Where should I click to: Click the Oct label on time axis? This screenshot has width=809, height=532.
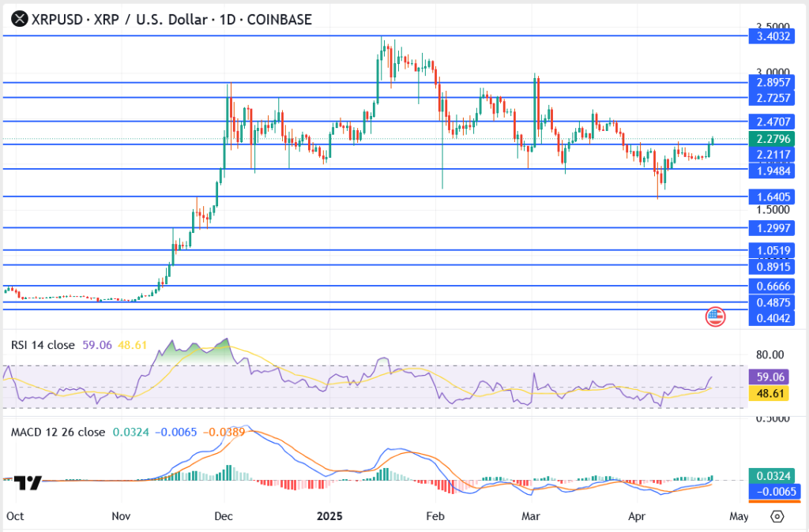[14, 516]
